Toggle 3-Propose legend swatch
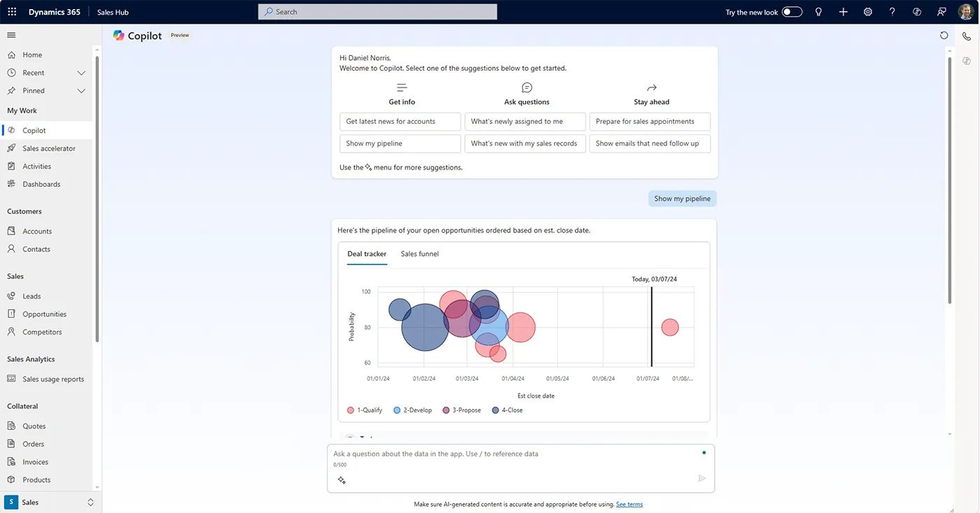980x513 pixels. click(446, 410)
